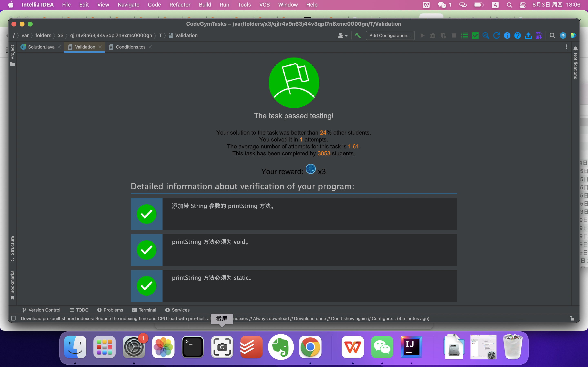Open search everywhere magnifier icon

pyautogui.click(x=552, y=35)
